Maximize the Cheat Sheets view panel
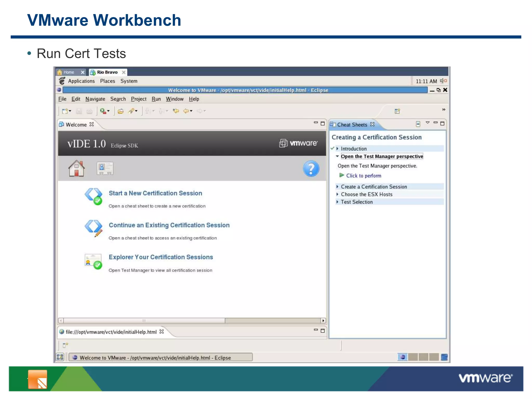 tap(442, 123)
